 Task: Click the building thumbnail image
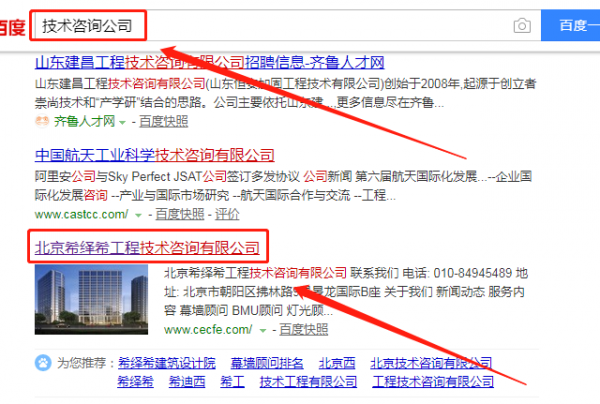tap(93, 300)
